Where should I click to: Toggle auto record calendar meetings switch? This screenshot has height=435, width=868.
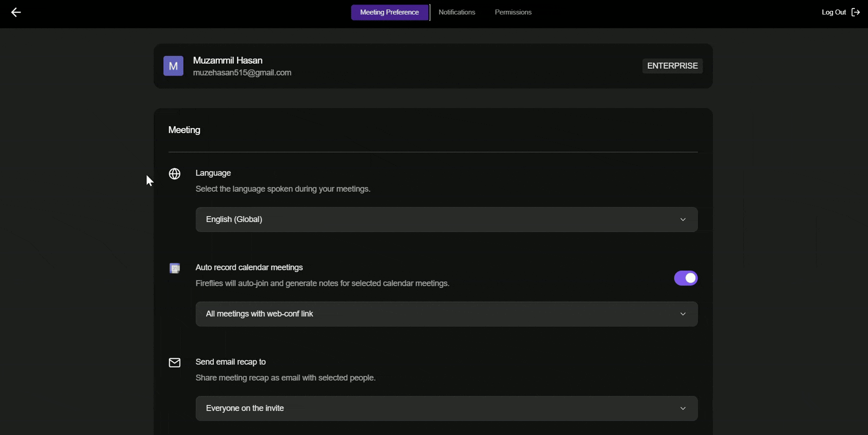[x=686, y=278]
